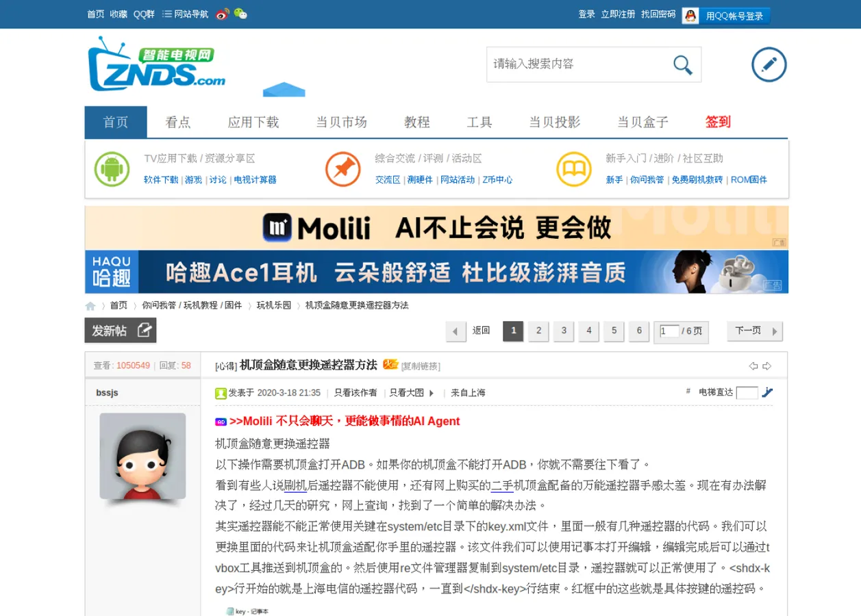Click the yellow open book icon

click(574, 169)
